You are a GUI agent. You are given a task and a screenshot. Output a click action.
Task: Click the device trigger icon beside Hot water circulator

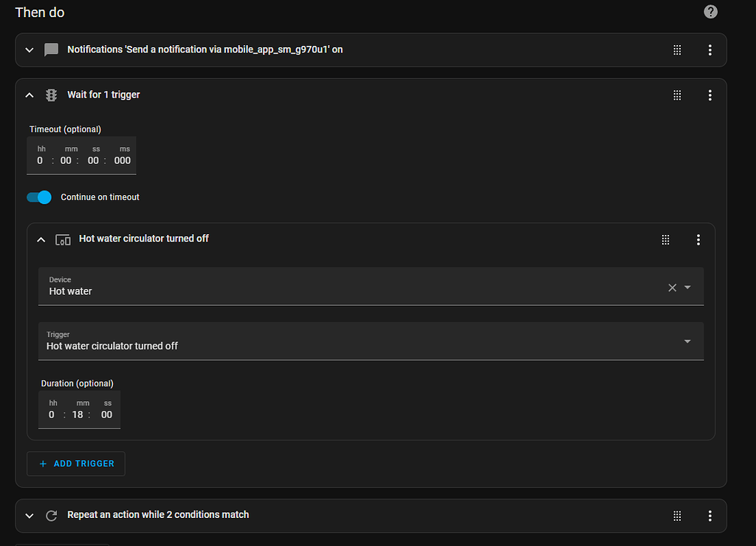[x=63, y=239]
